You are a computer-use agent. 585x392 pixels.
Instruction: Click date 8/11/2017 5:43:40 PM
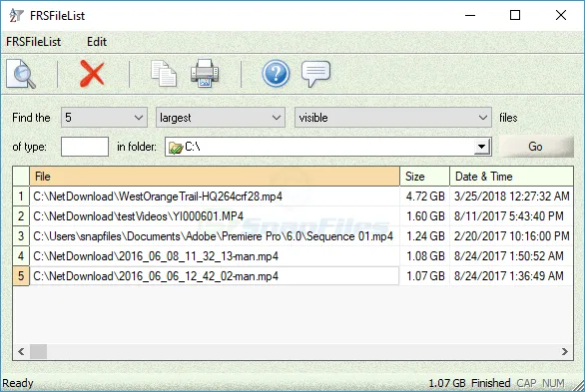pos(511,216)
